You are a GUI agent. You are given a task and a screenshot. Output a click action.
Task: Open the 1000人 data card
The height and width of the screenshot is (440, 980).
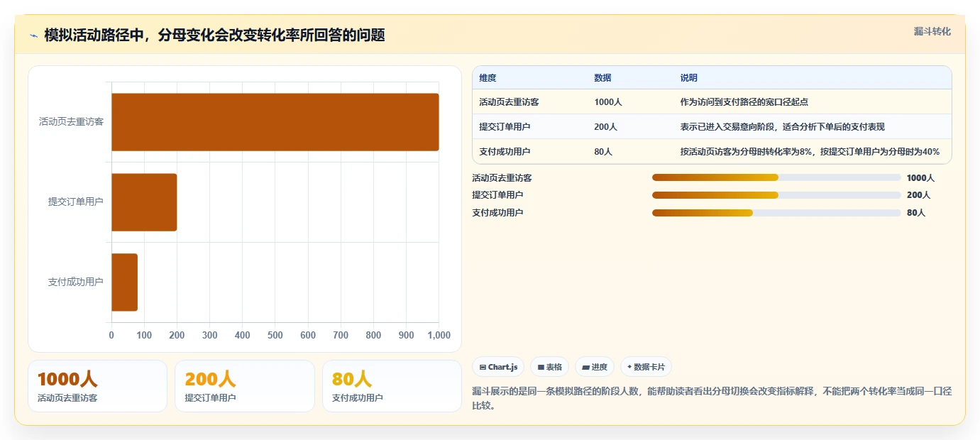pos(97,386)
